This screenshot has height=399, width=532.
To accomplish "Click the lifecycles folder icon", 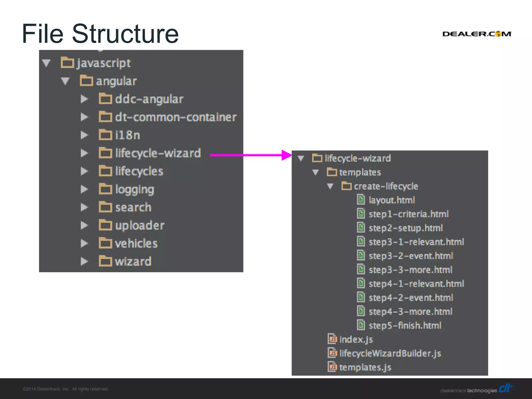I will (x=105, y=171).
